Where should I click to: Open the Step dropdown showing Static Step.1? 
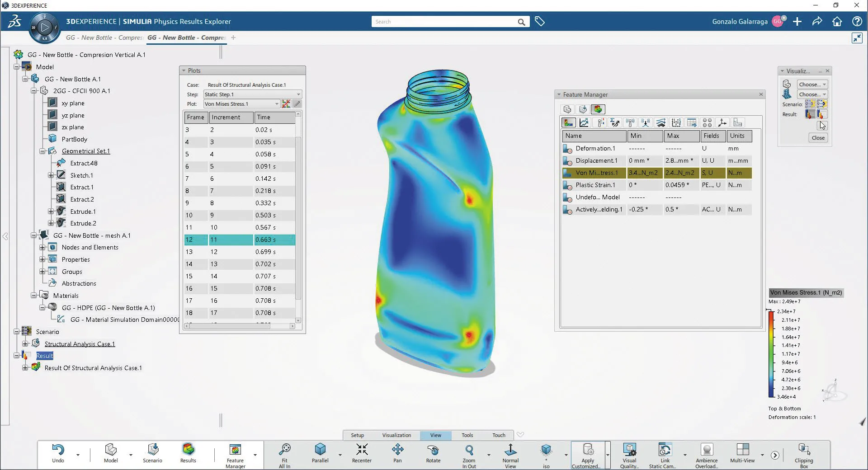coord(252,94)
